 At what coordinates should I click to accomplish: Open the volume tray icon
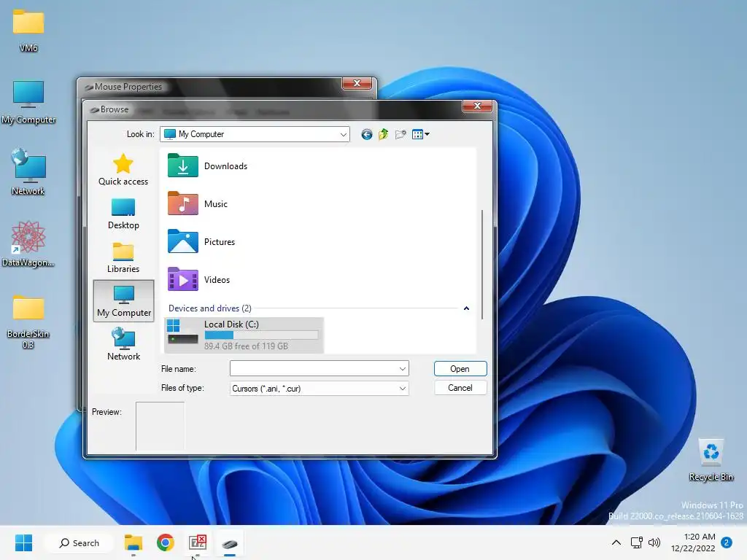point(654,542)
